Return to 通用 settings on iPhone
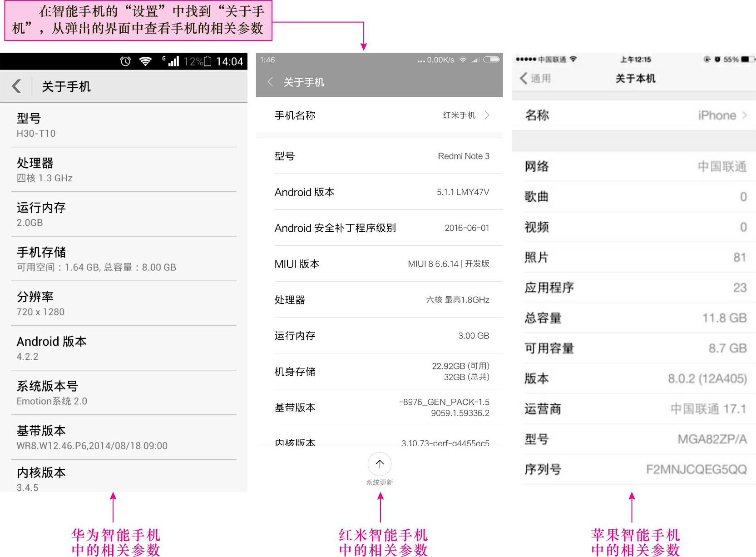The height and width of the screenshot is (557, 756). 535,78
